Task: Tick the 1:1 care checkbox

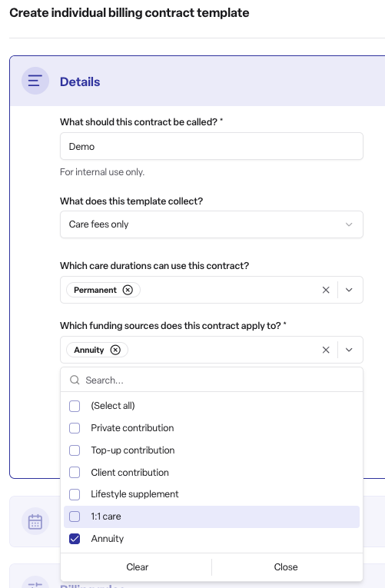Action: coord(75,517)
